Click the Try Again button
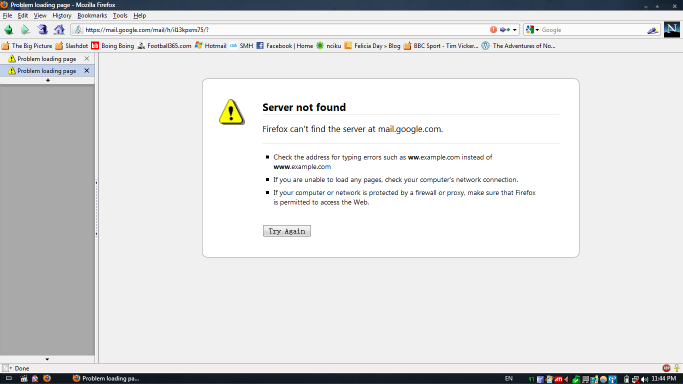This screenshot has height=384, width=683. click(x=287, y=231)
